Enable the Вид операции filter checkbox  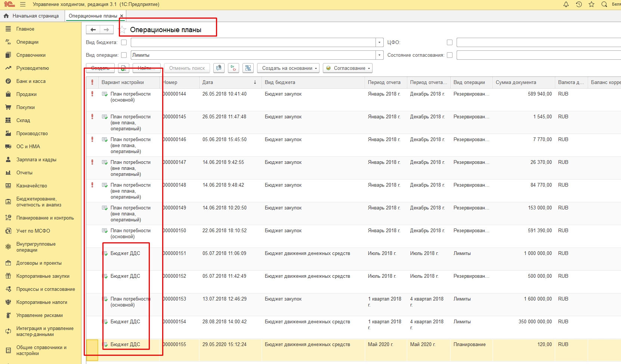(x=124, y=55)
